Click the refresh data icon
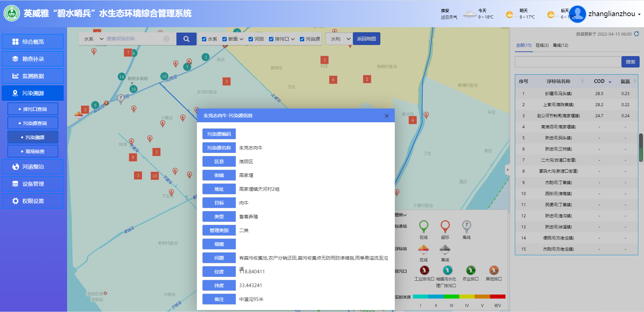This screenshot has width=644, height=312. 636,34
